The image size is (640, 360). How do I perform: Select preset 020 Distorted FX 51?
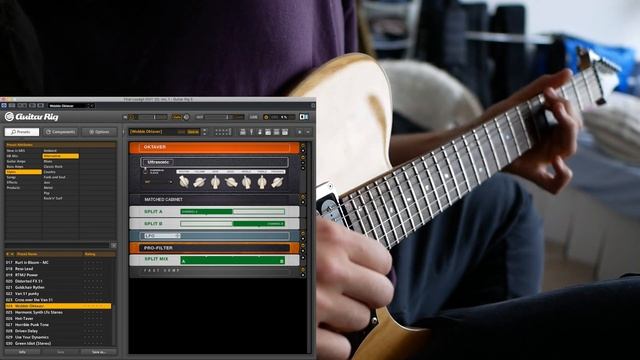(x=58, y=281)
